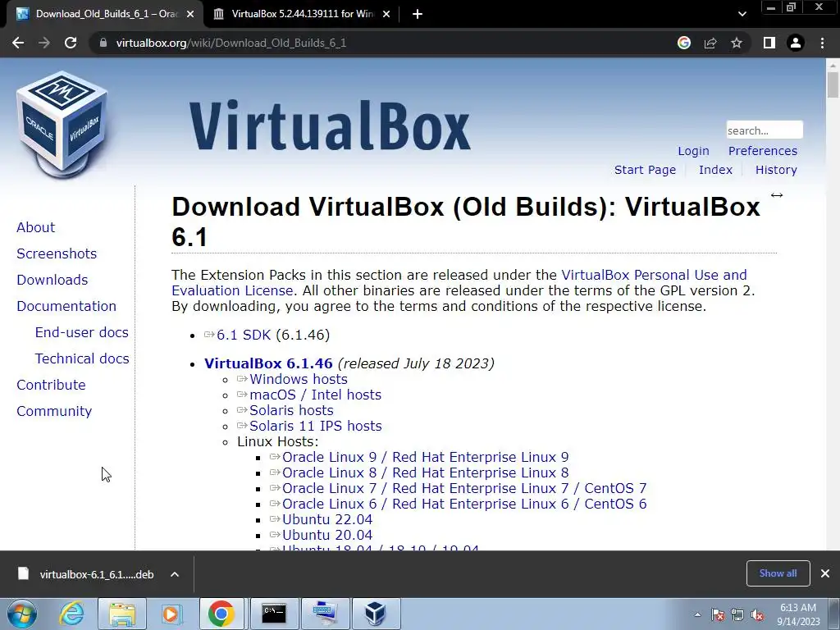840x630 pixels.
Task: Open the Windows Start button
Action: pyautogui.click(x=22, y=614)
